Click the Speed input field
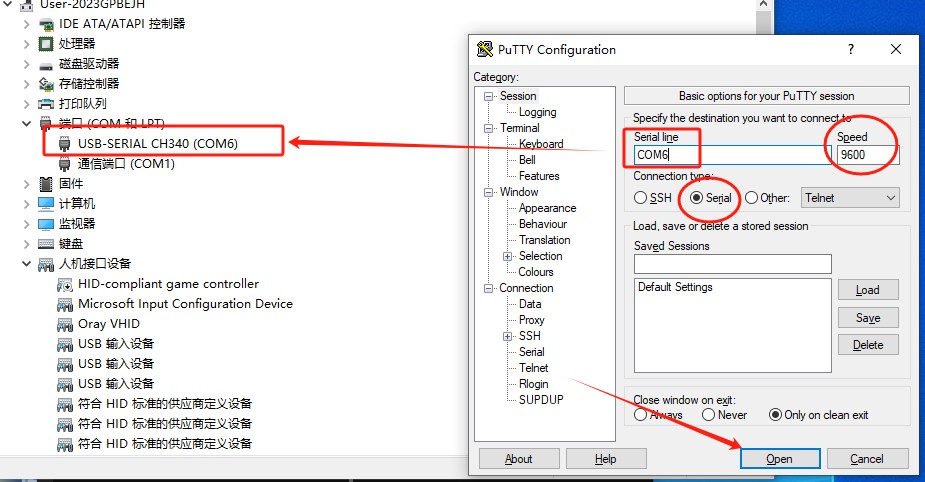925x482 pixels. [868, 155]
